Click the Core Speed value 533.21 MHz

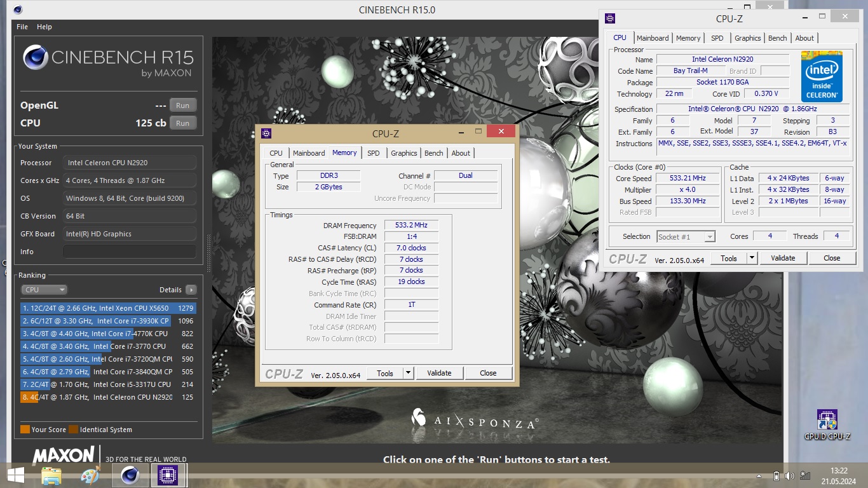[688, 179]
